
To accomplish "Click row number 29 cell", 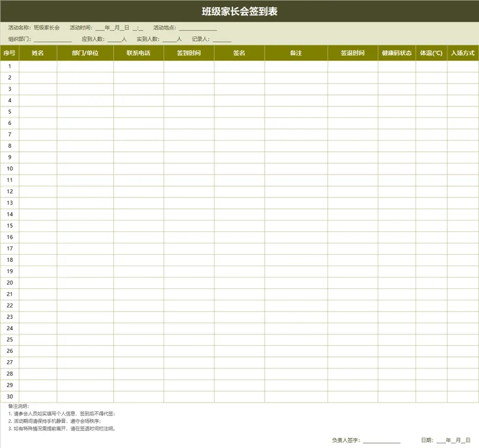I will [10, 385].
